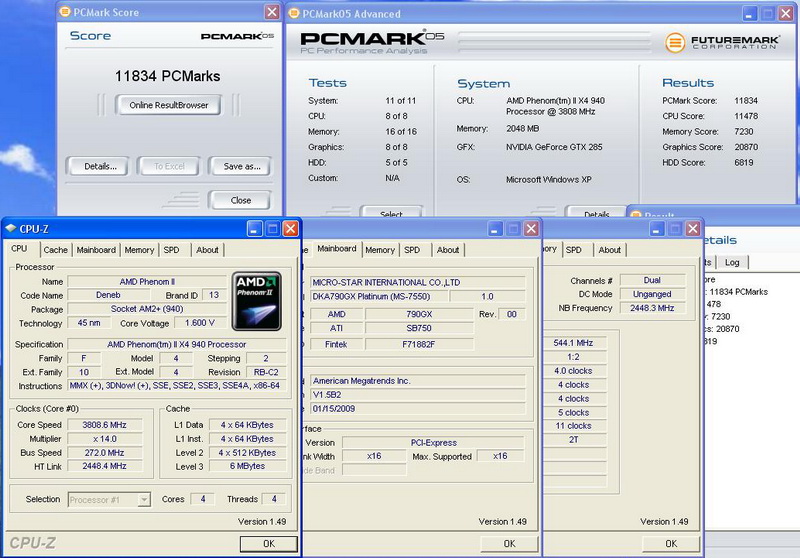Click the manufacturer MICRO-STAR INTERNATIONAL CO.,LTD

pyautogui.click(x=417, y=282)
